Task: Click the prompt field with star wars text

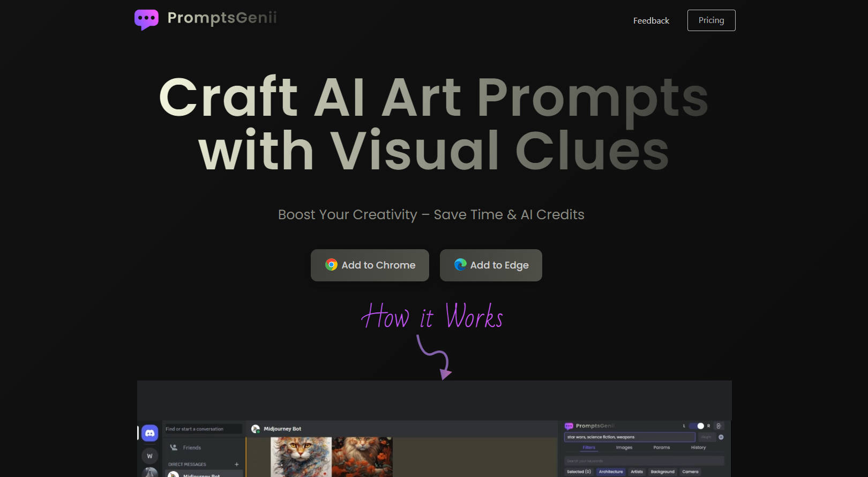Action: 630,437
